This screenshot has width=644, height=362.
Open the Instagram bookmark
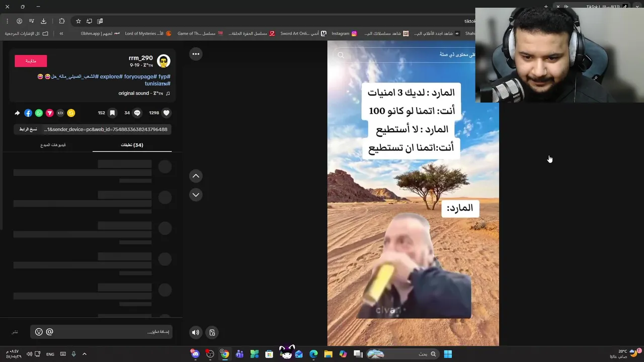click(x=344, y=34)
